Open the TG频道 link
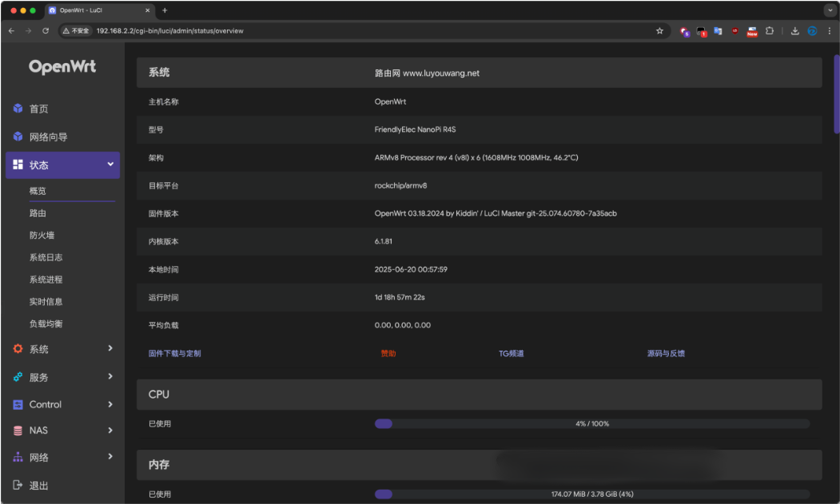The image size is (840, 504). [x=511, y=354]
